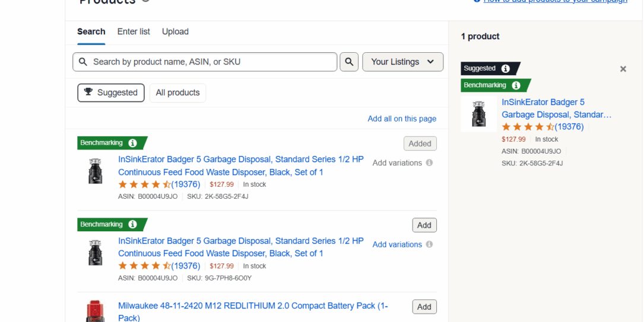The height and width of the screenshot is (322, 644).
Task: Click info icon beside first Add variations
Action: pos(429,162)
